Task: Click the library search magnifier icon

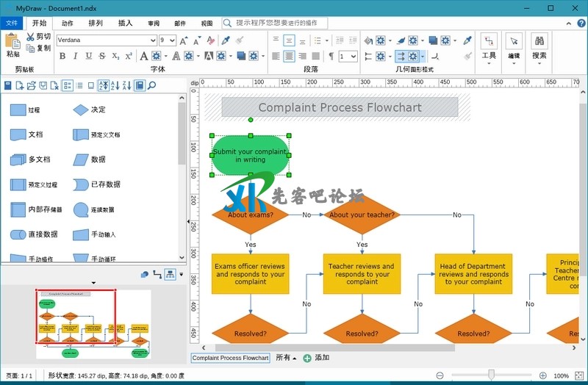Action: pyautogui.click(x=152, y=86)
